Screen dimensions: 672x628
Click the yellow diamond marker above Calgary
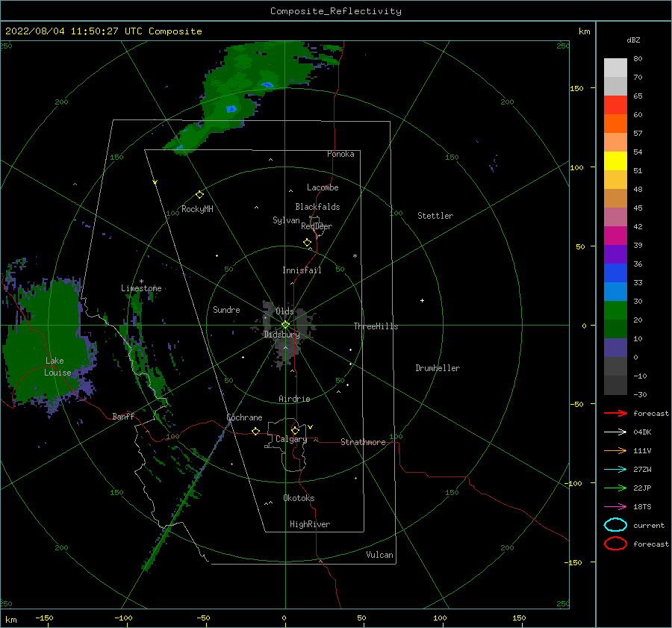(295, 430)
